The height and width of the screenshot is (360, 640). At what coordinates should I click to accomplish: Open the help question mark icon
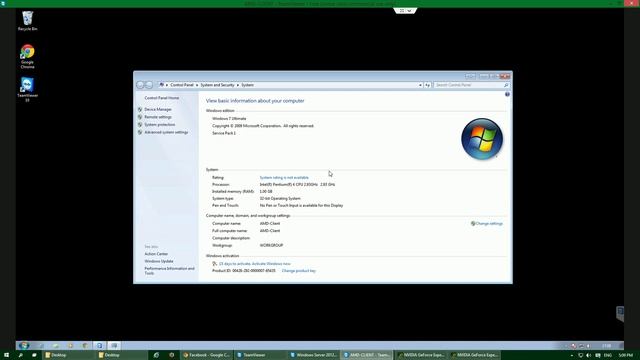pos(507,94)
